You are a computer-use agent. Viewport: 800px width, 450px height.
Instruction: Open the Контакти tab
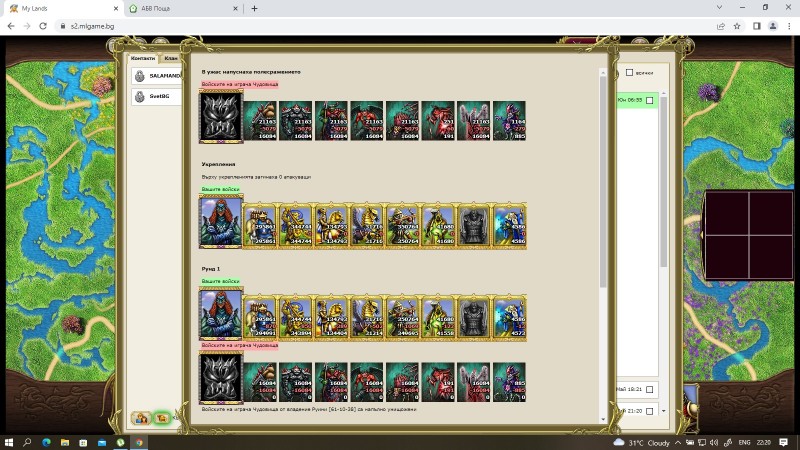tap(144, 58)
